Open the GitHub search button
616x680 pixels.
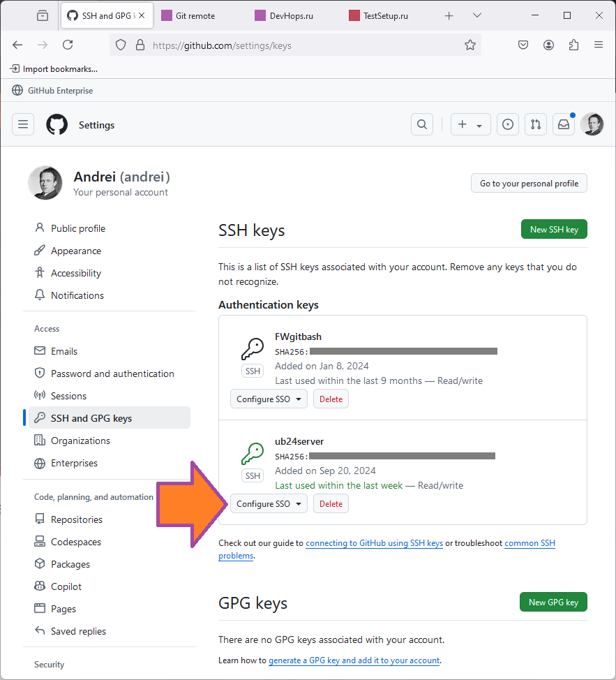422,124
